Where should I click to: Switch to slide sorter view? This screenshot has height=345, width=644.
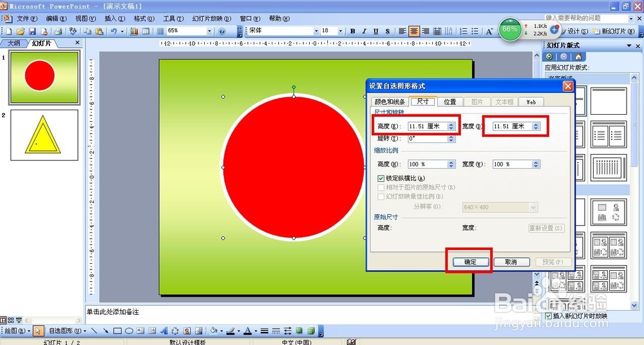click(x=11, y=320)
